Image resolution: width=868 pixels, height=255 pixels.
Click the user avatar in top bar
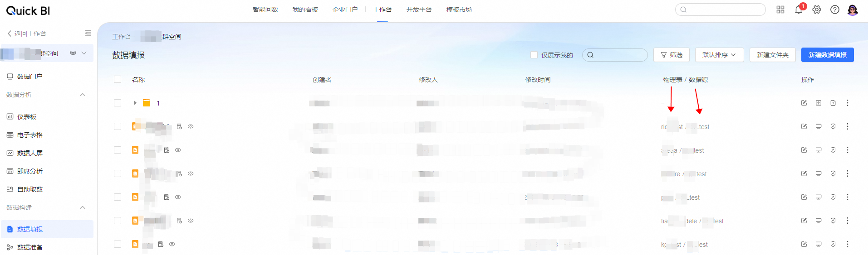pyautogui.click(x=853, y=10)
